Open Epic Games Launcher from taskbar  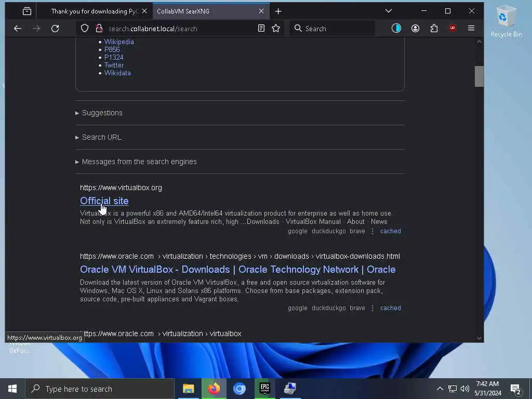click(x=264, y=389)
